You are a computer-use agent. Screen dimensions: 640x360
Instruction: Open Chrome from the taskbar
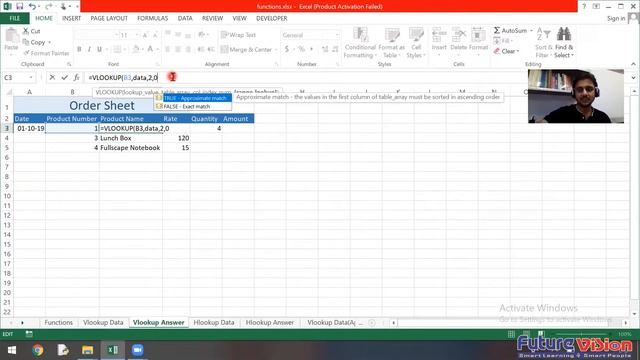coord(38,350)
